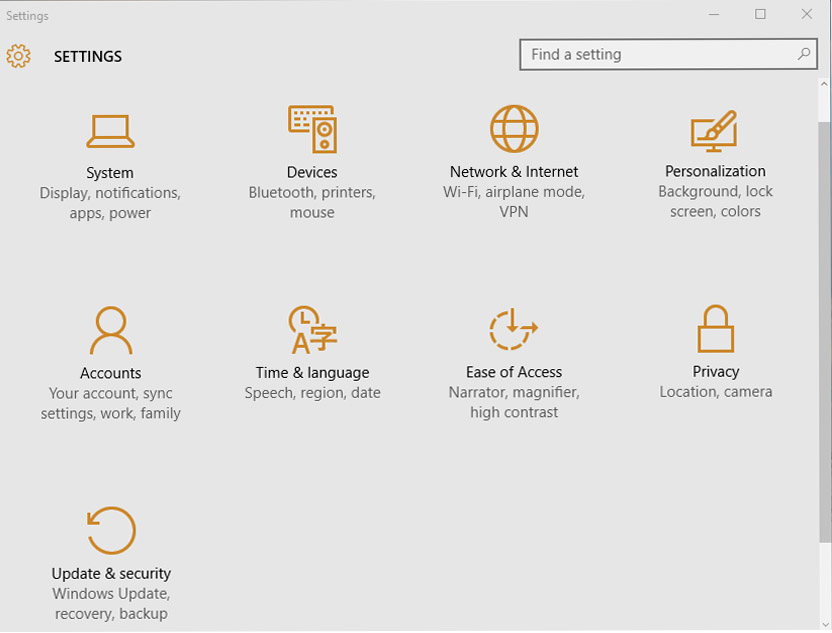Viewport: 832px width, 633px height.
Task: Click the Network & Internet globe icon
Action: (514, 129)
